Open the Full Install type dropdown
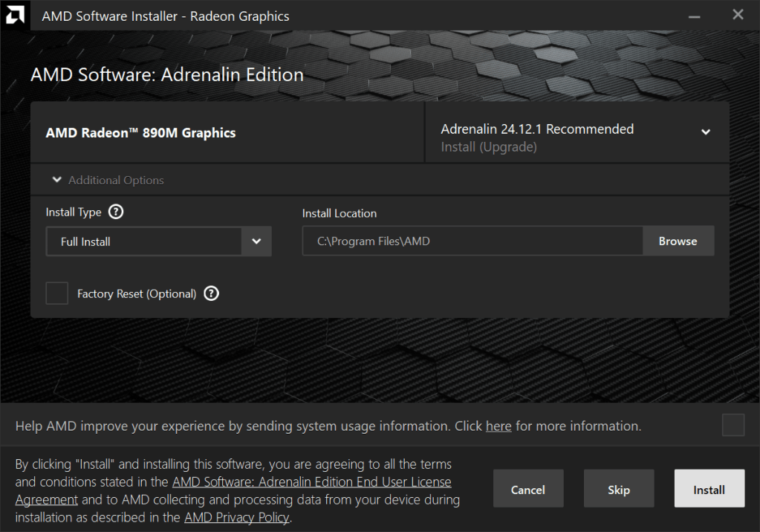Image resolution: width=760 pixels, height=532 pixels. tap(256, 241)
